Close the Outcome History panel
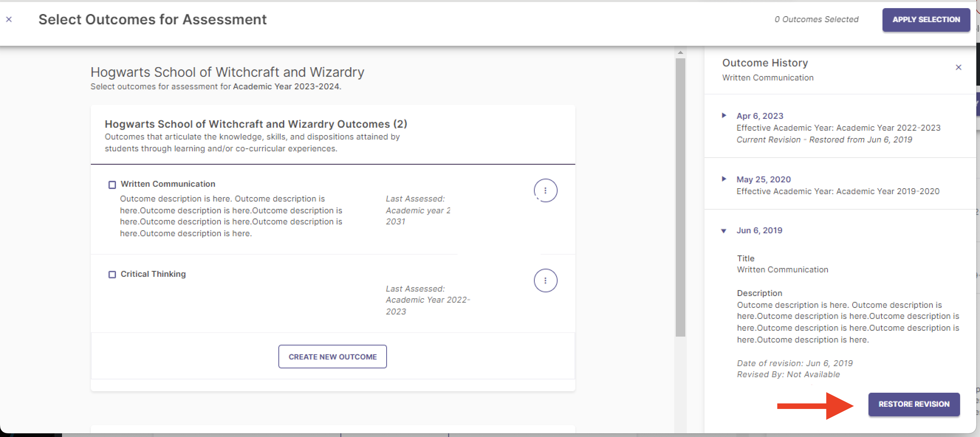980x437 pixels. coord(958,67)
